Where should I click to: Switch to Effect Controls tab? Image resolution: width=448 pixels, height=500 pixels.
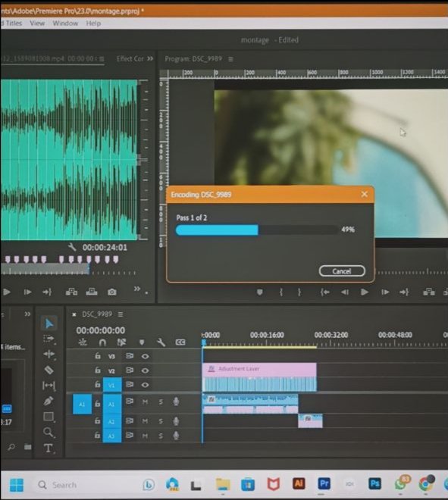pos(130,58)
